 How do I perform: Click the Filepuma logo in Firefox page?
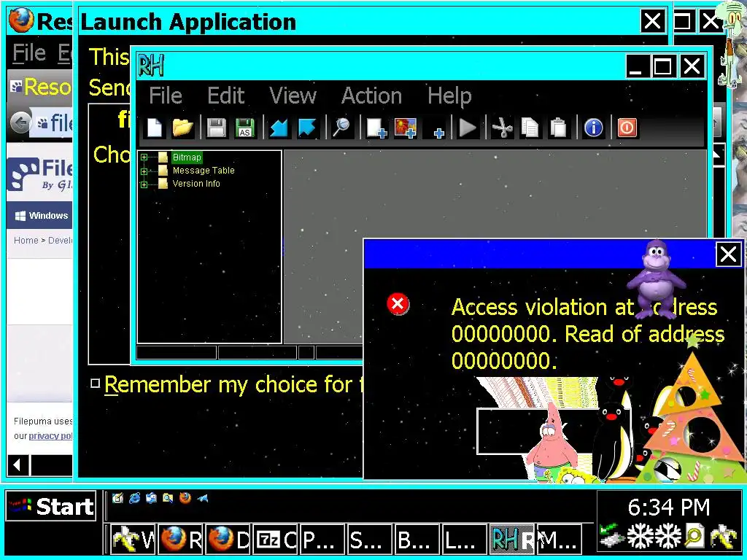41,174
